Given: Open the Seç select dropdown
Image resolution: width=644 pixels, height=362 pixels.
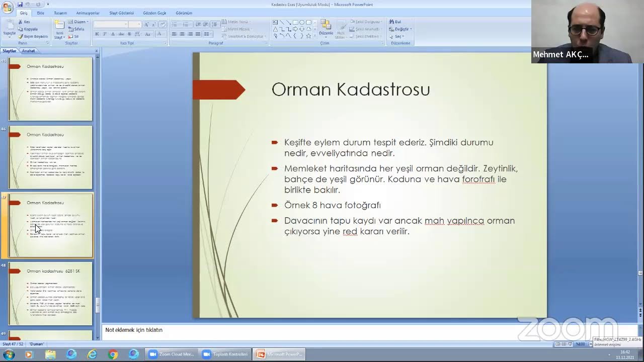Looking at the screenshot, I should point(396,36).
